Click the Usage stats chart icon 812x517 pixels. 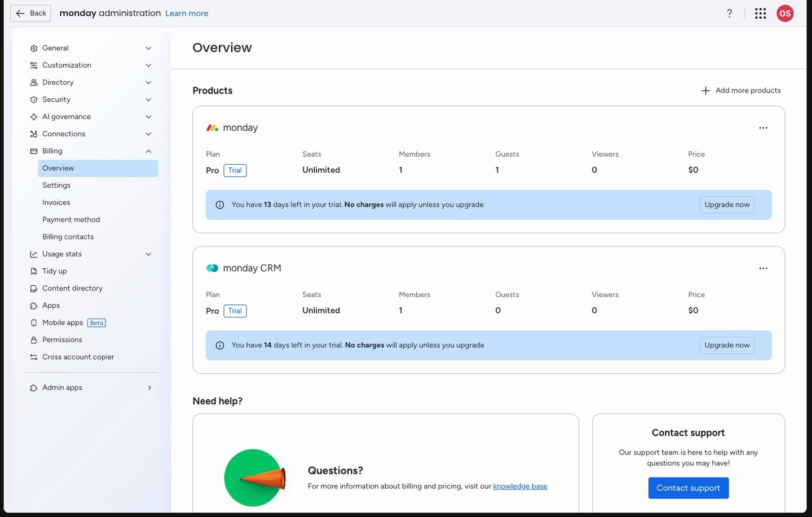(x=34, y=254)
